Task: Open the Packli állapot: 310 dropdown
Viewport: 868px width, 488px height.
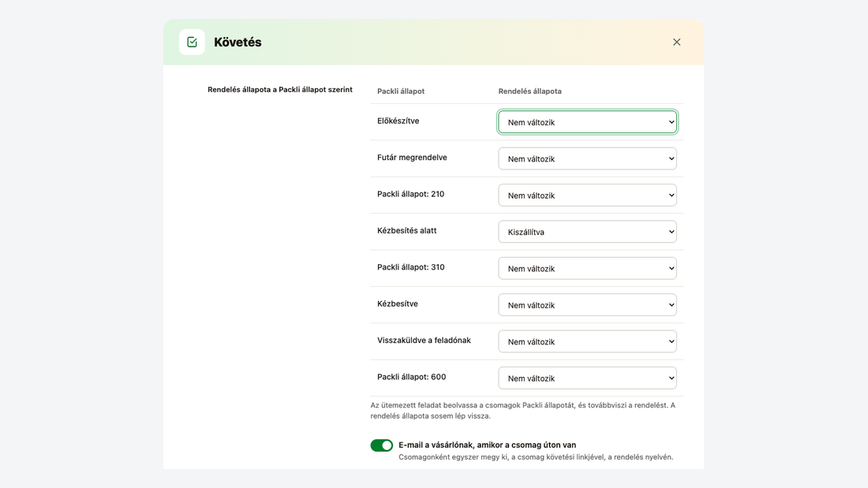Action: (x=587, y=268)
